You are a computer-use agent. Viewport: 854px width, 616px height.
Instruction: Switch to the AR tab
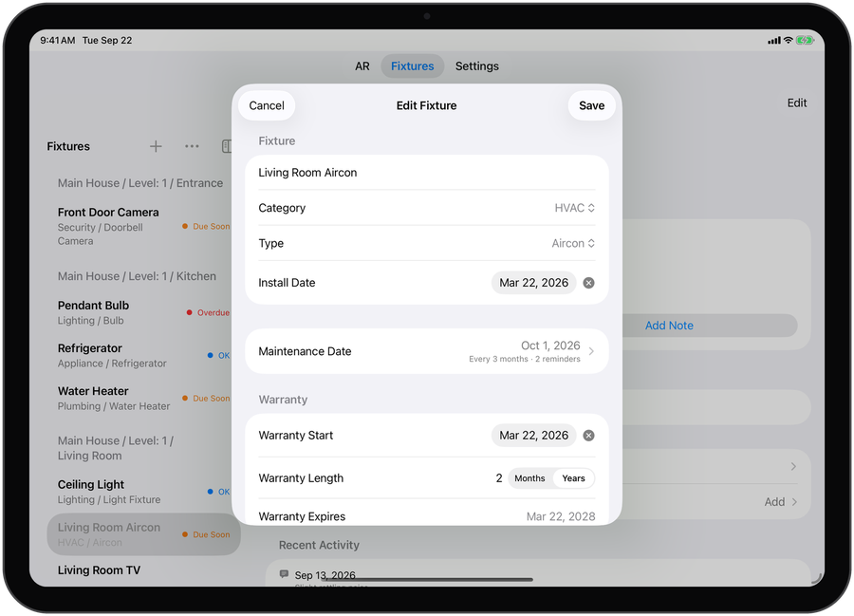click(362, 65)
